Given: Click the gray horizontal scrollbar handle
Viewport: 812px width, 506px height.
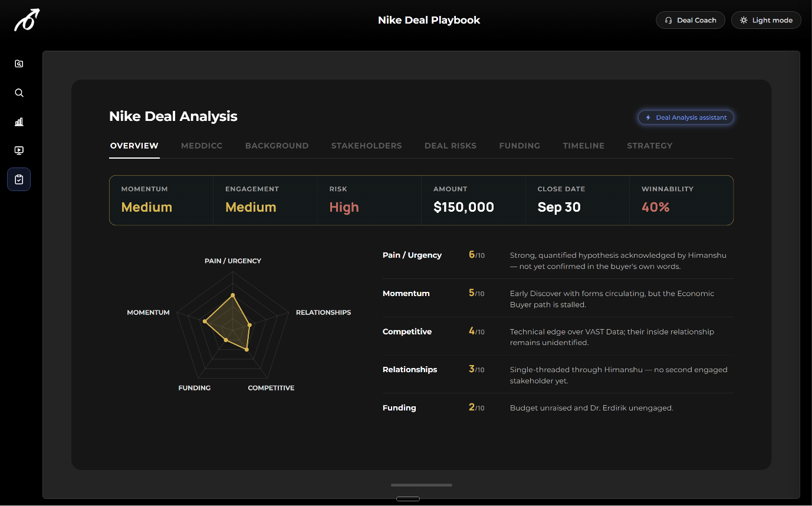Looking at the screenshot, I should [x=422, y=485].
